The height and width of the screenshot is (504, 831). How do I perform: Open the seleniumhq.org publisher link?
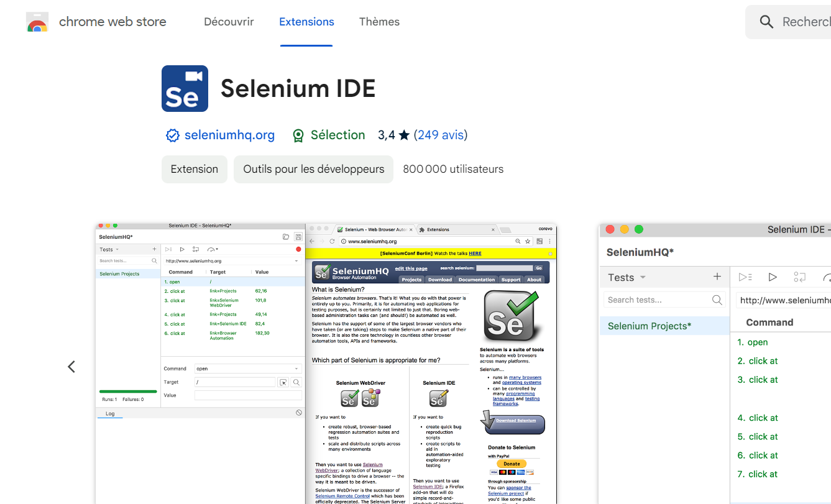pos(229,135)
